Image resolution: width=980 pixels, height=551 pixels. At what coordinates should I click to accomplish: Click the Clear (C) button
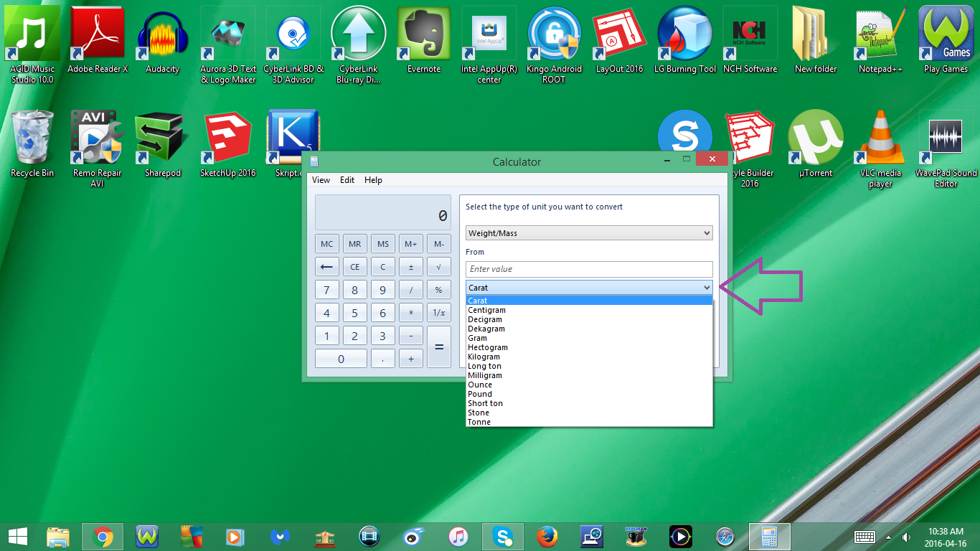[382, 266]
